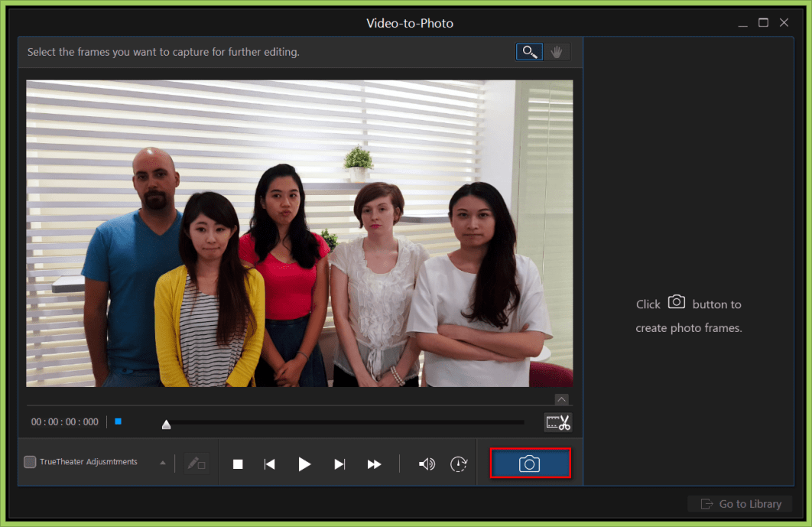Fast forward the video
Screen dimensions: 812x527
tap(374, 464)
